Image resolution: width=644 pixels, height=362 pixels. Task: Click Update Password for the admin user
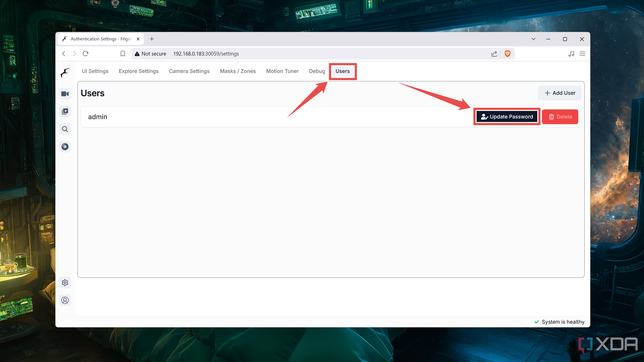[x=506, y=116]
